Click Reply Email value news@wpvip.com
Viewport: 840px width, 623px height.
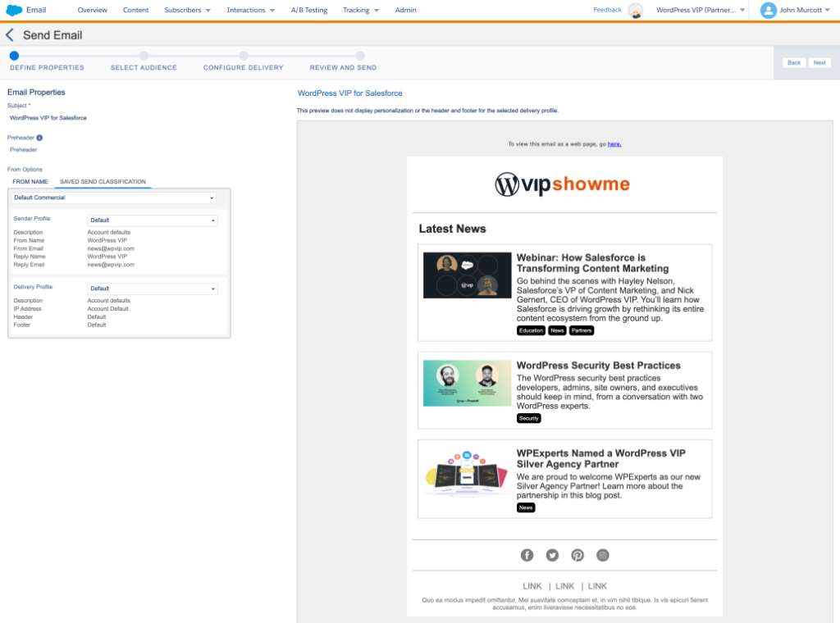(x=111, y=265)
